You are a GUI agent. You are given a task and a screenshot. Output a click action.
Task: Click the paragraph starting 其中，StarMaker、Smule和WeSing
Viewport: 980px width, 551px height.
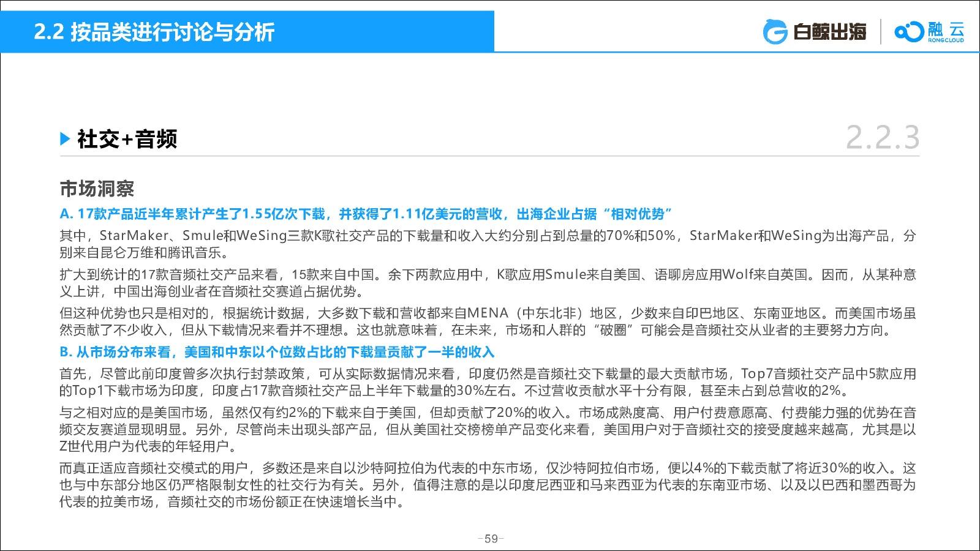click(x=488, y=244)
